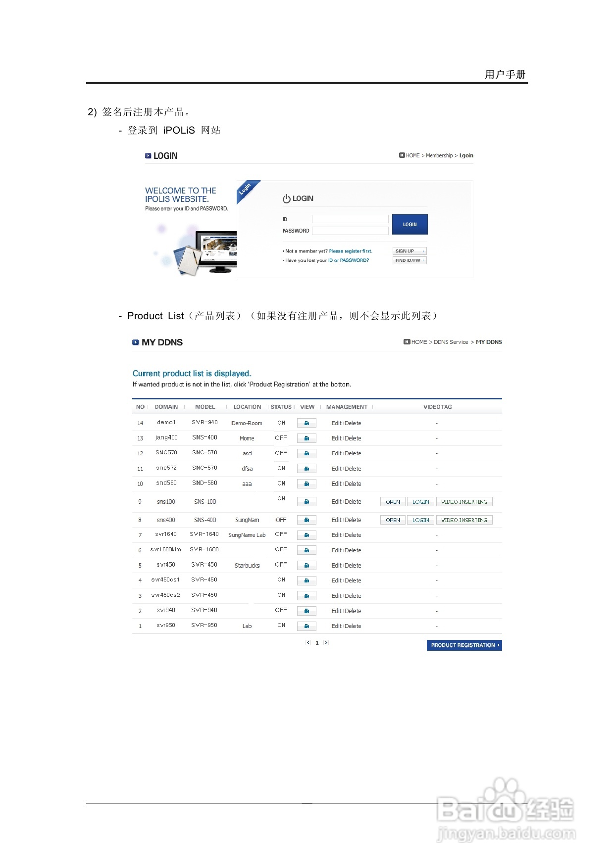Screen dimensions: 614x868
Task: Click the snd560 camera view icon
Action: coord(307,484)
